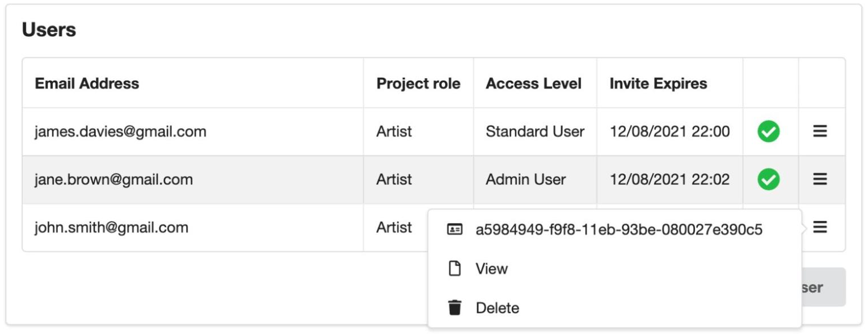Viewport: 868px width, 334px height.
Task: Click the Project role column header
Action: [418, 83]
